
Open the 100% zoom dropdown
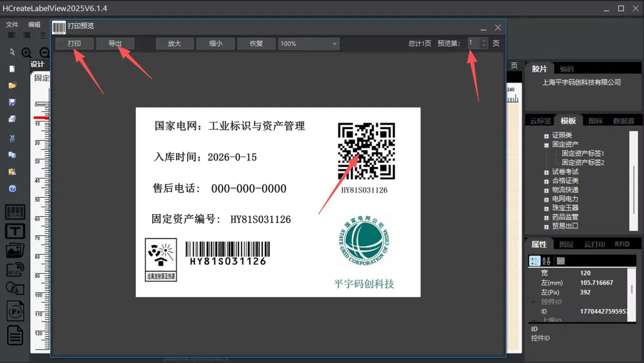pyautogui.click(x=335, y=44)
